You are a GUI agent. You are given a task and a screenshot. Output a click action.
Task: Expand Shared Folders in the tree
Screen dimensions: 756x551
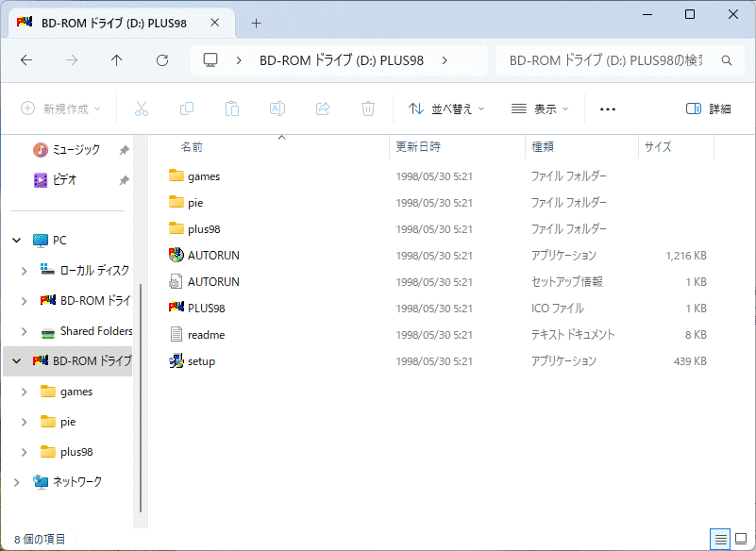click(x=25, y=332)
